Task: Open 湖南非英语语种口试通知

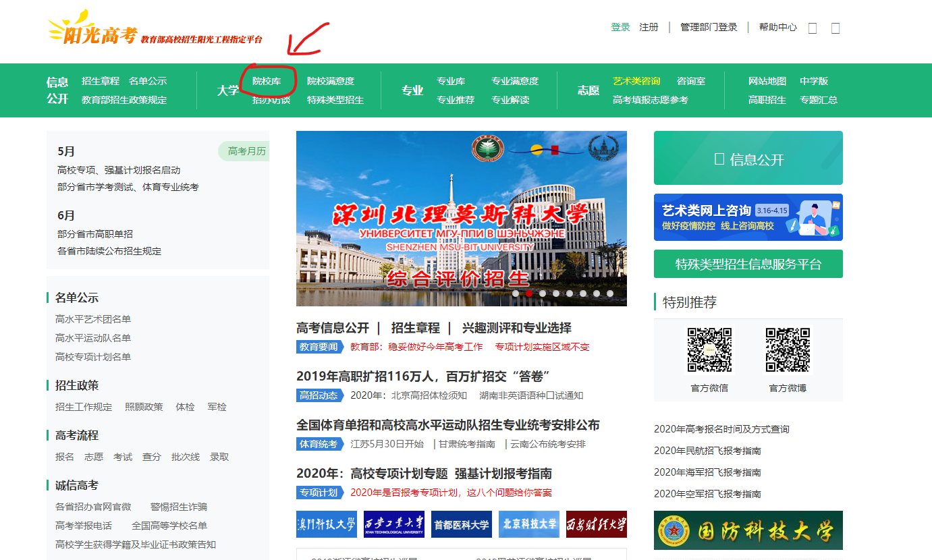Action: tap(531, 395)
